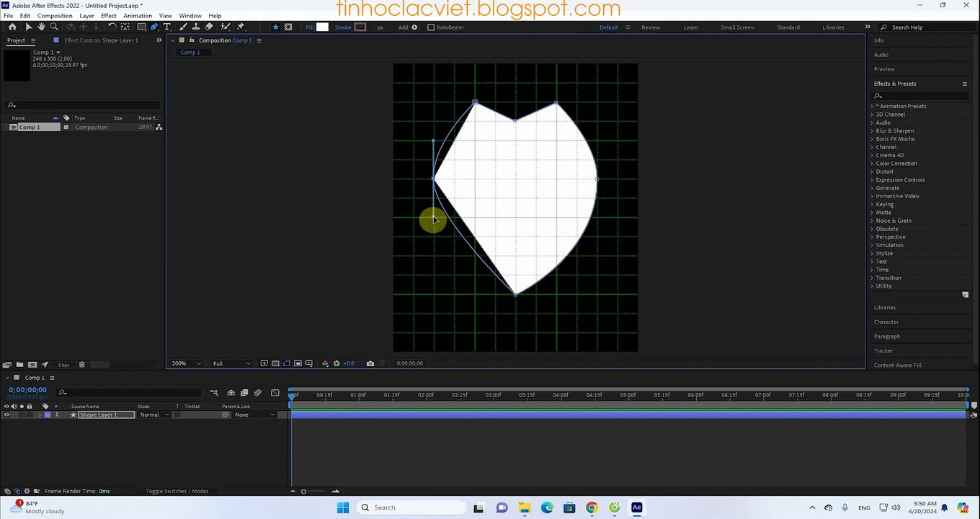Select the Eraser tool
Image resolution: width=980 pixels, height=519 pixels.
(x=209, y=27)
